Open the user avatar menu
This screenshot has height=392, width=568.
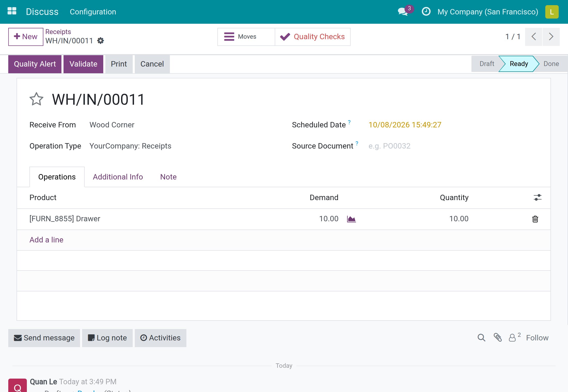coord(552,12)
